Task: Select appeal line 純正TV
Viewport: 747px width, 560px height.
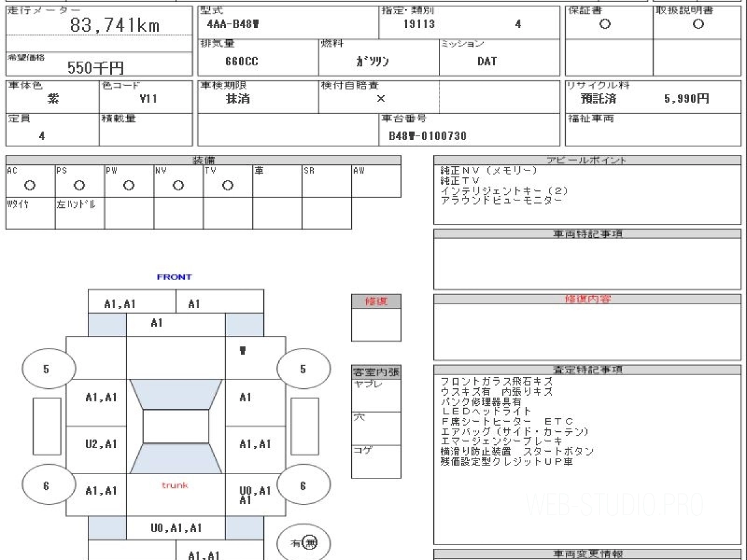Action: point(460,180)
